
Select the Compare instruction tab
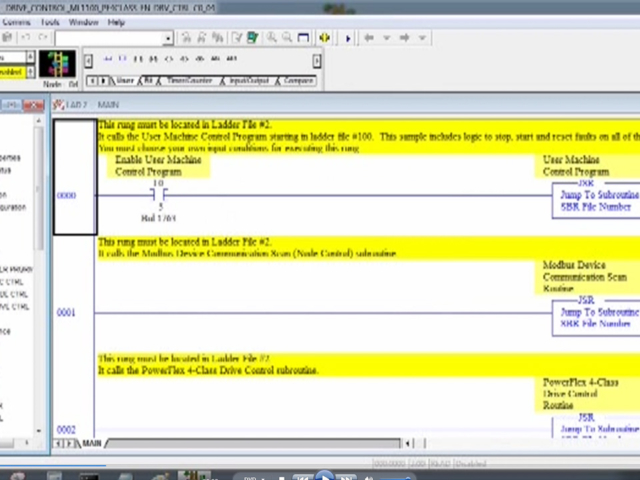(297, 80)
